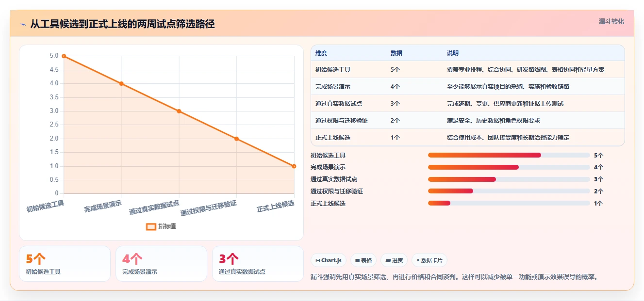
Task: Click the 通过真实数据试点 progress bar
Action: [509, 179]
